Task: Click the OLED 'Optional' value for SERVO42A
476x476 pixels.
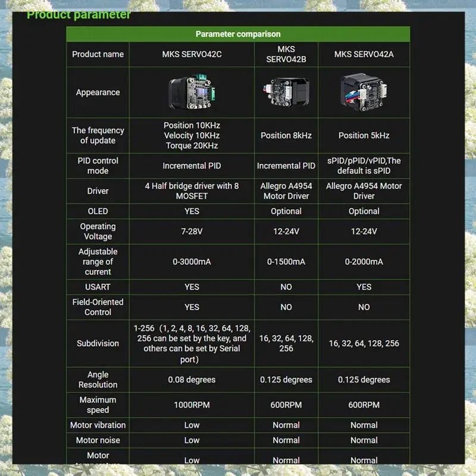Action: pos(364,211)
